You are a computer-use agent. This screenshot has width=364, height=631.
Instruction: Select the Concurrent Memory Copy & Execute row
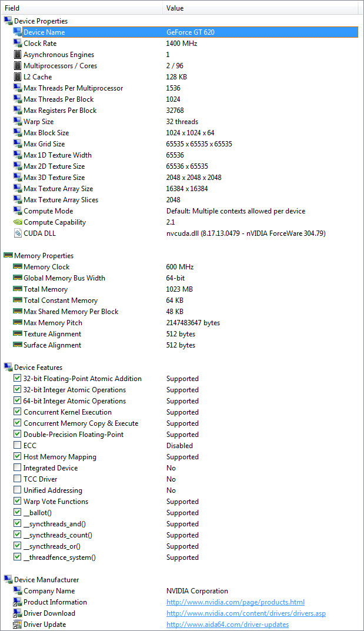tap(180, 423)
